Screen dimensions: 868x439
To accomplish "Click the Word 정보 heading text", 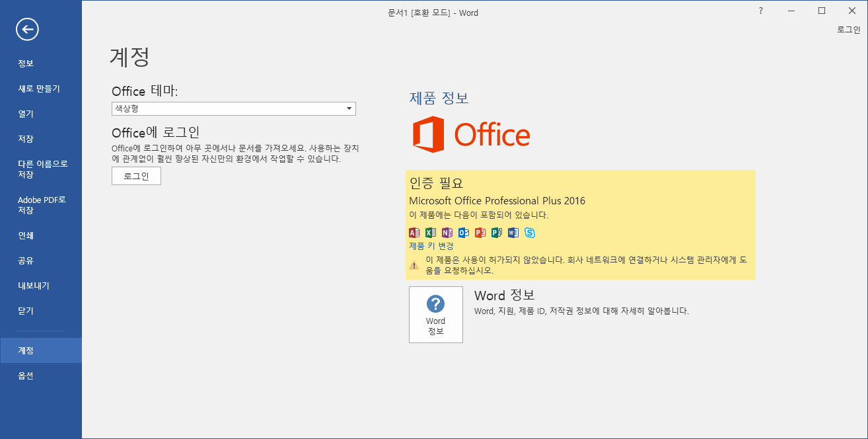I will coord(504,295).
